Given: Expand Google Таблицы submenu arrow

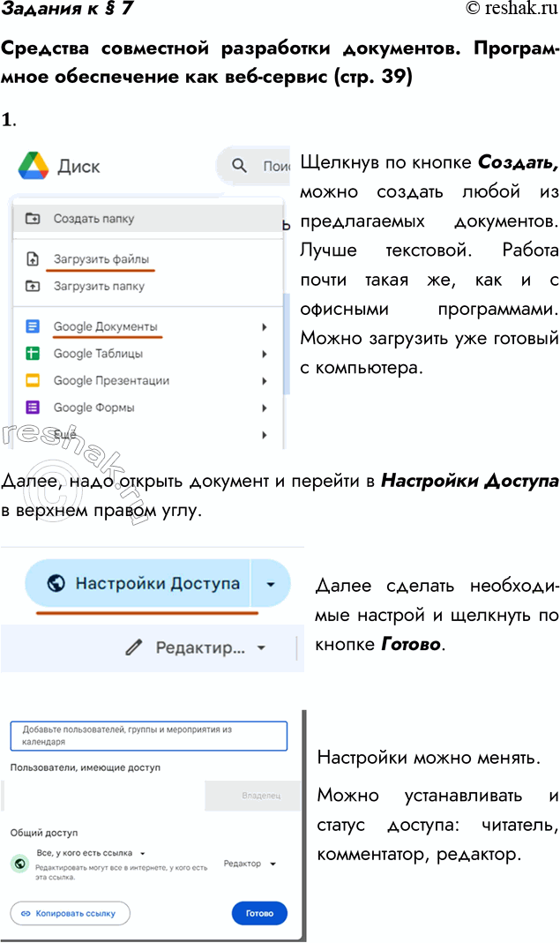Looking at the screenshot, I should point(264,355).
